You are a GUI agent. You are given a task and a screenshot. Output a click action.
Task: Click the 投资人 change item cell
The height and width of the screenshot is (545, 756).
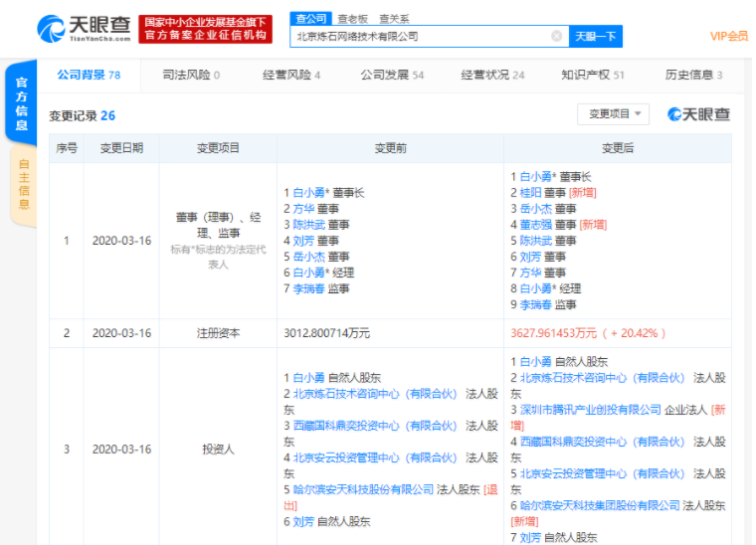[218, 450]
